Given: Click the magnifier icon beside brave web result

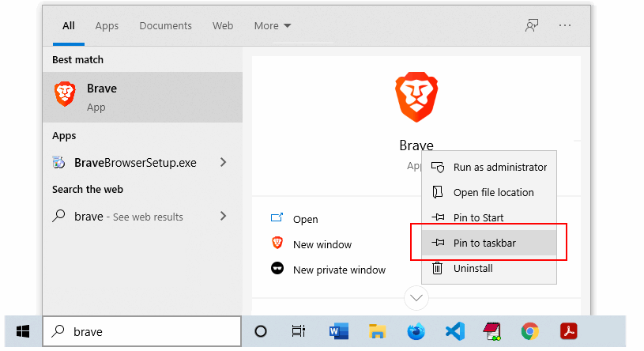Looking at the screenshot, I should click(x=58, y=216).
